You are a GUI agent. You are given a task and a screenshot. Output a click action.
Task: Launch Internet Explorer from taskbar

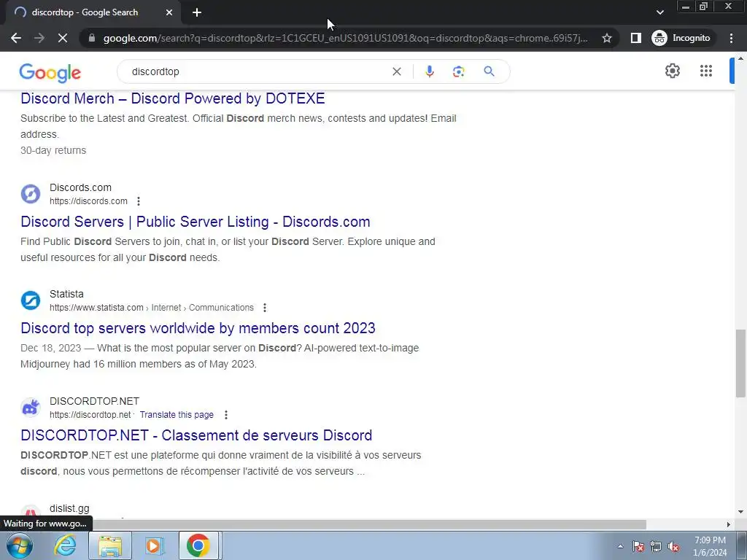tap(65, 545)
